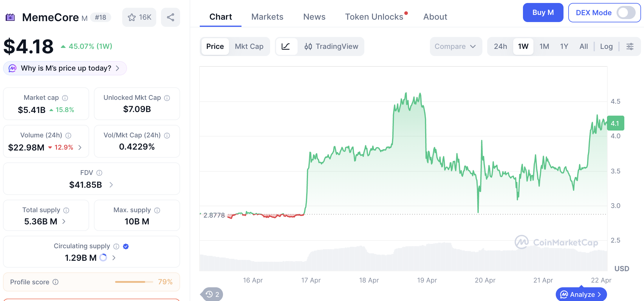The width and height of the screenshot is (644, 301).
Task: Toggle DEX Mode switch
Action: click(626, 13)
